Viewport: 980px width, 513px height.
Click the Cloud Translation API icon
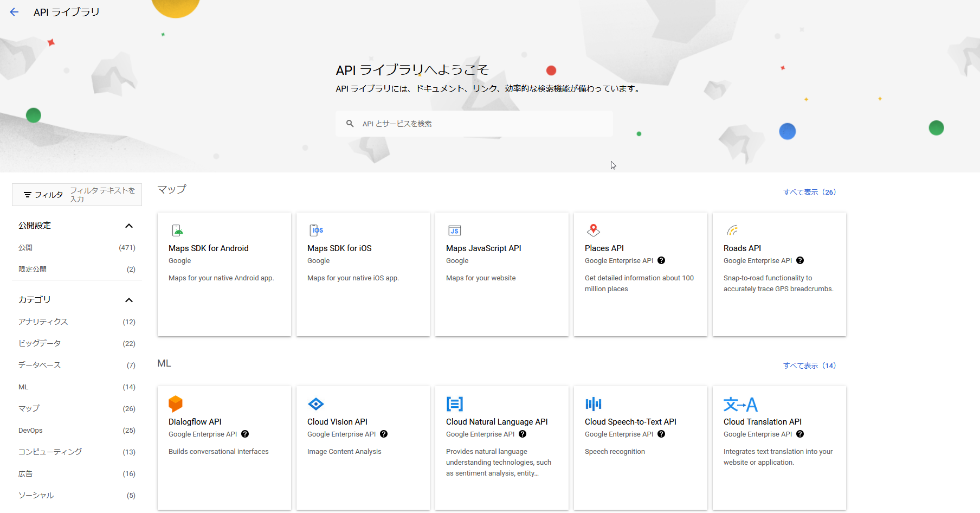740,405
